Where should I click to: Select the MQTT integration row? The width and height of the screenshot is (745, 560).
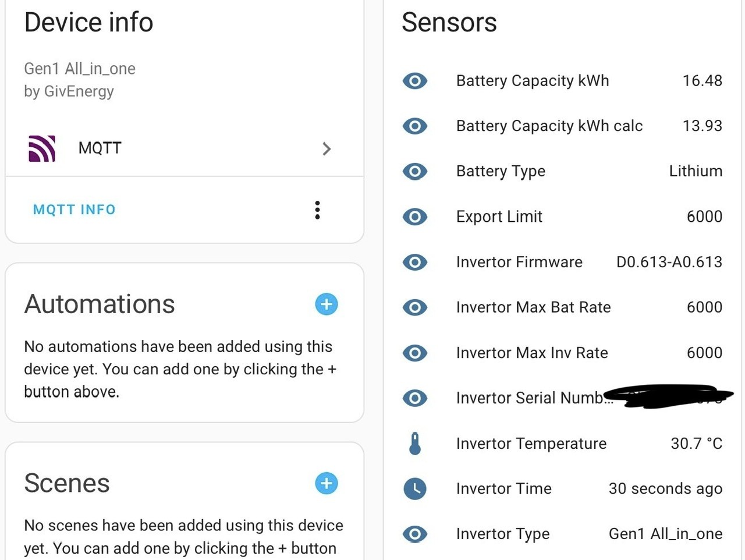[x=185, y=148]
